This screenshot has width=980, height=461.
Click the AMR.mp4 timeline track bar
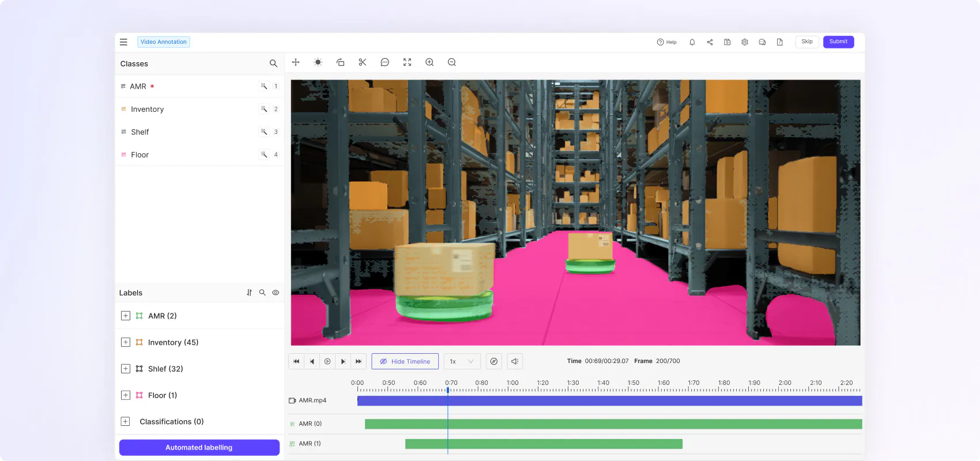click(609, 400)
